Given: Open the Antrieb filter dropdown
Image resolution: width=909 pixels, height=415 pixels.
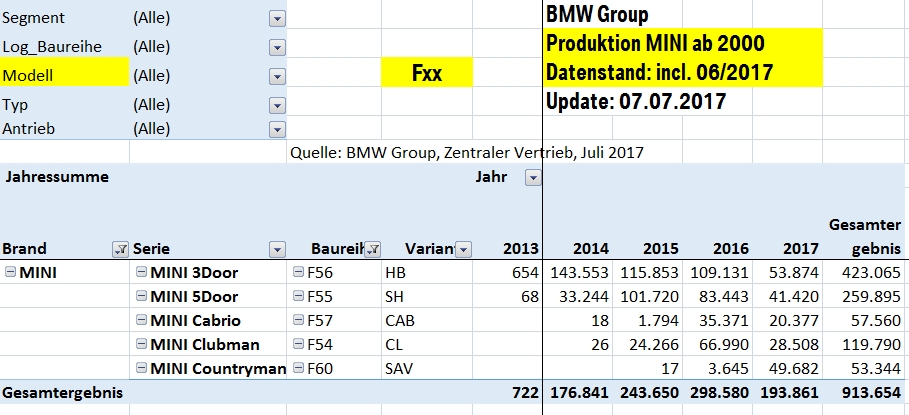Looking at the screenshot, I should click(x=278, y=129).
